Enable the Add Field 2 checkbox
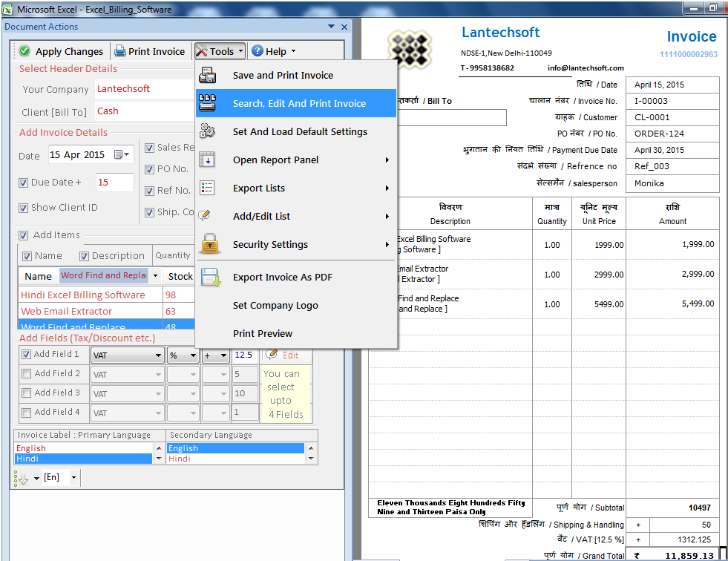Screen dimensions: 728x561 27,373
